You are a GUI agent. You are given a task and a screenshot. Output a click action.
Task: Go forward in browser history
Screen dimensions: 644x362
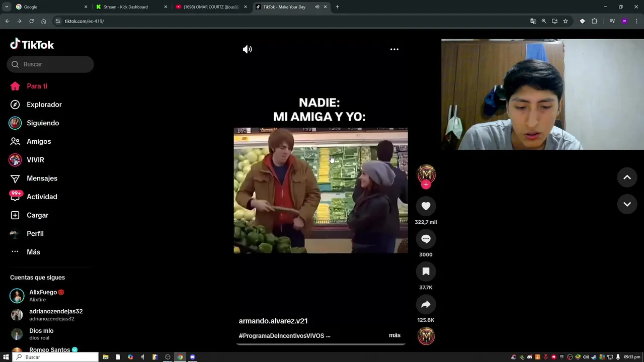tap(19, 21)
